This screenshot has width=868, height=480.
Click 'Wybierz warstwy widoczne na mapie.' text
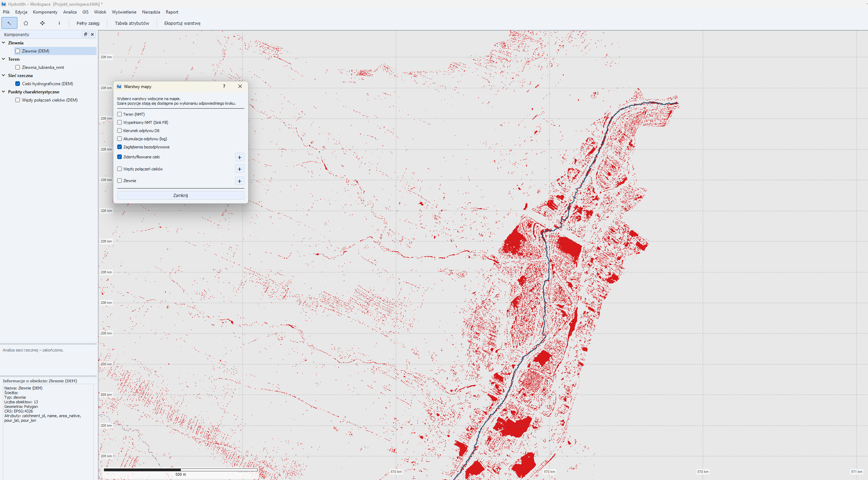pyautogui.click(x=149, y=99)
